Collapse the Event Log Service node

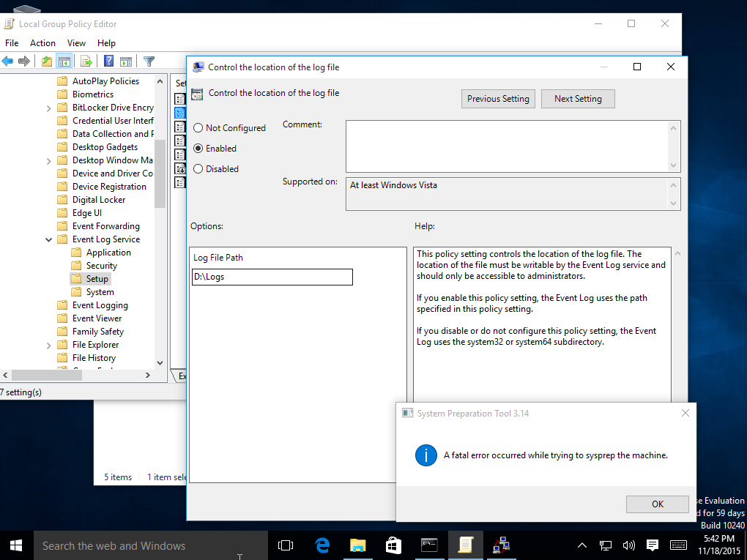pos(48,239)
